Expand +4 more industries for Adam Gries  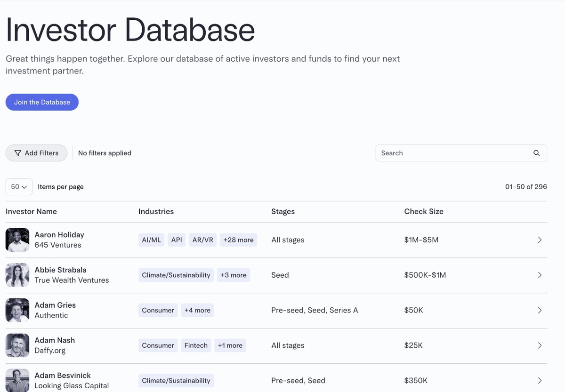click(x=197, y=310)
